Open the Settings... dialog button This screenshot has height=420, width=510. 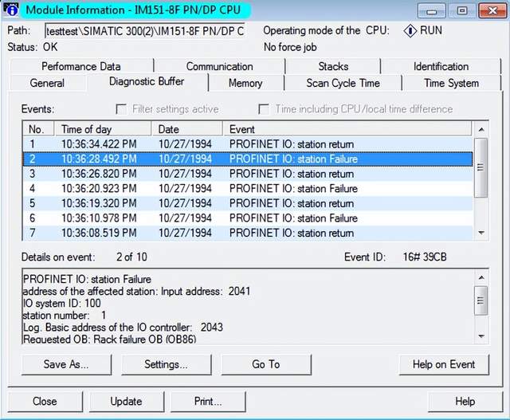click(166, 364)
